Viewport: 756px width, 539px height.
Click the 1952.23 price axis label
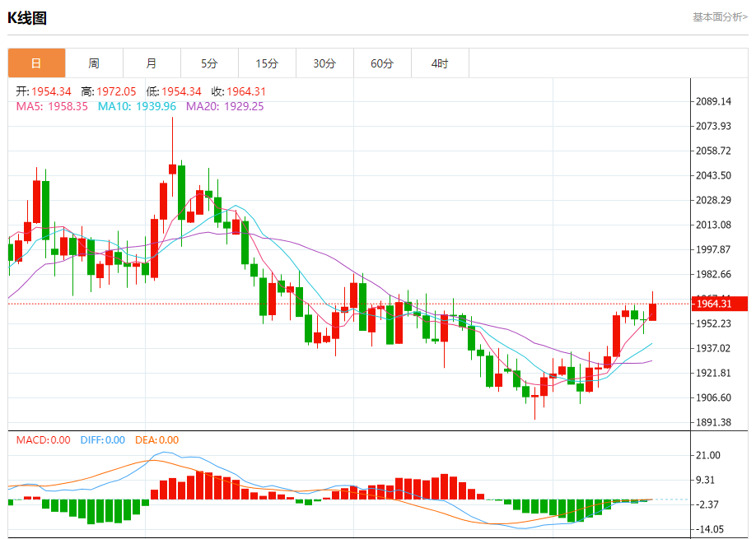click(x=713, y=323)
